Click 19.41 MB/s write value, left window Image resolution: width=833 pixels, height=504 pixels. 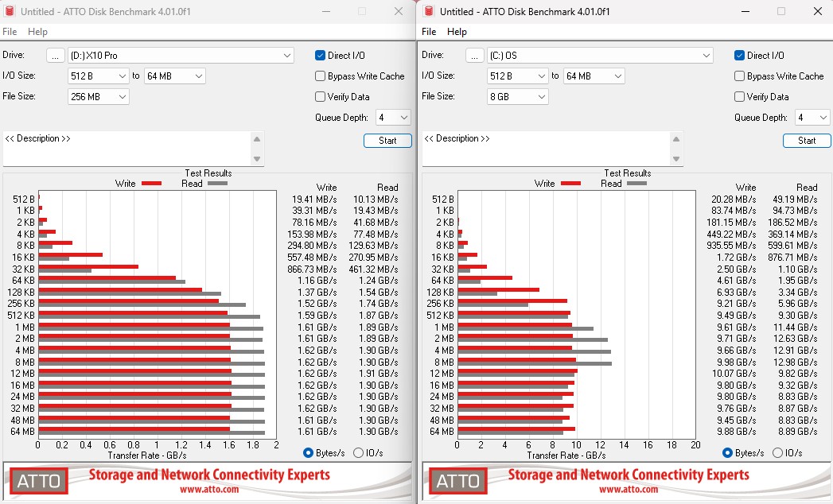coord(314,200)
